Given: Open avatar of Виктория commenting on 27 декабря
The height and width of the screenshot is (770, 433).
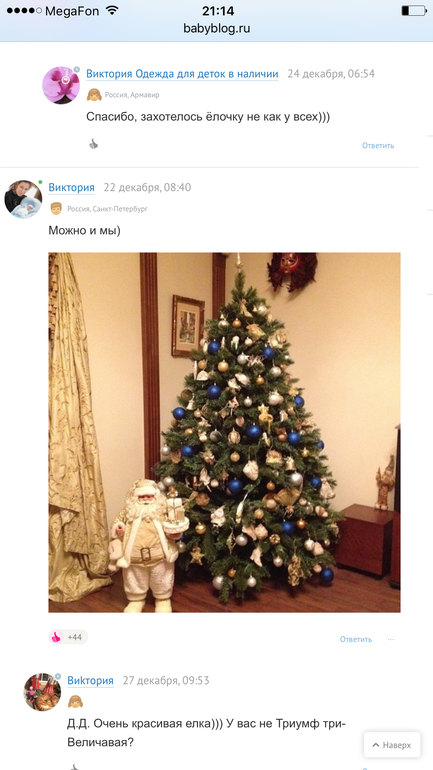Looking at the screenshot, I should tap(42, 692).
